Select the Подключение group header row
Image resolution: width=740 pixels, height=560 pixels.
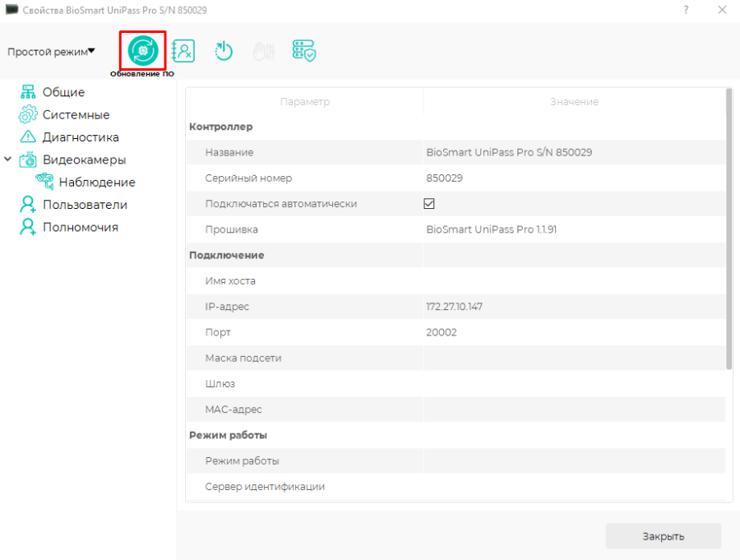pyautogui.click(x=456, y=255)
